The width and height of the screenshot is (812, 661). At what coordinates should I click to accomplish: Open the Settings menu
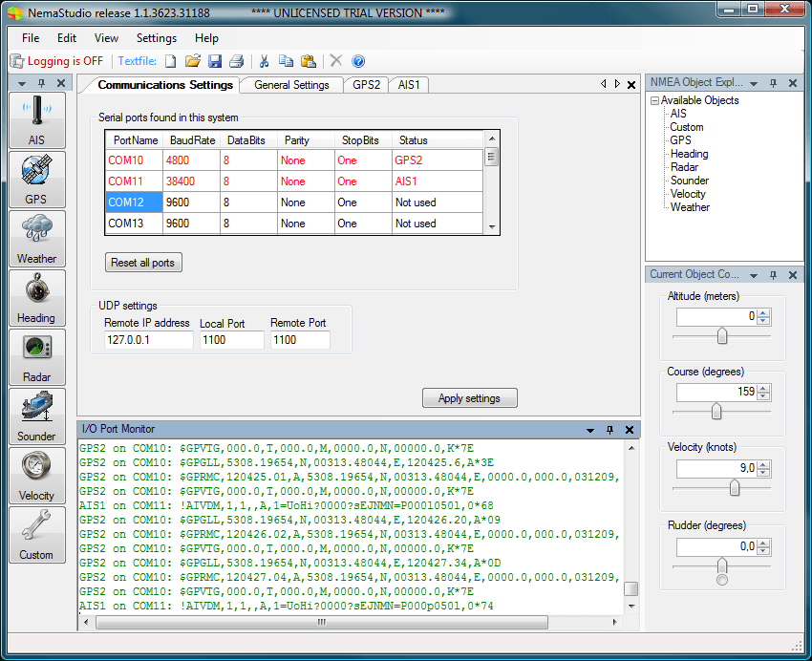click(x=157, y=38)
